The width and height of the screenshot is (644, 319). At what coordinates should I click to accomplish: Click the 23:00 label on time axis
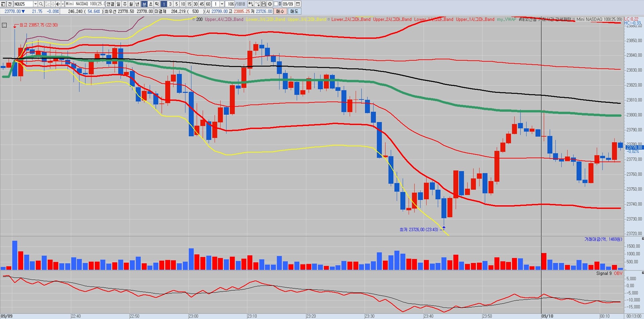(194, 316)
